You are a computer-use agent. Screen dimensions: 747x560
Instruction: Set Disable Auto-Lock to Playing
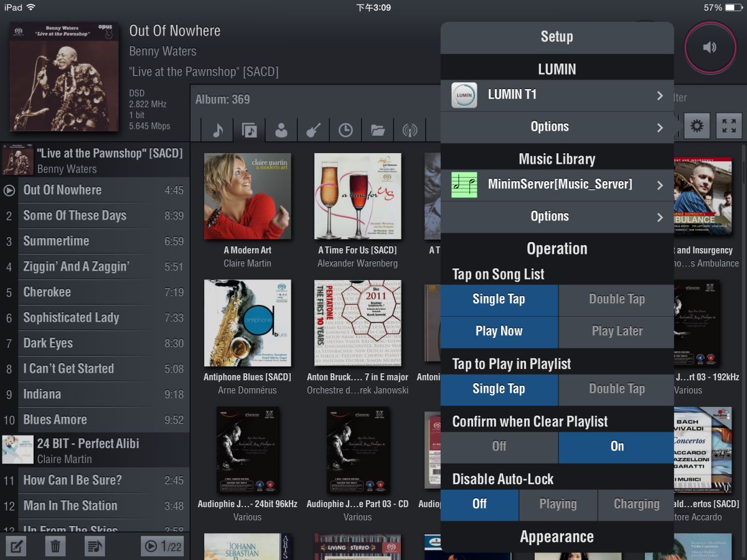(x=558, y=505)
